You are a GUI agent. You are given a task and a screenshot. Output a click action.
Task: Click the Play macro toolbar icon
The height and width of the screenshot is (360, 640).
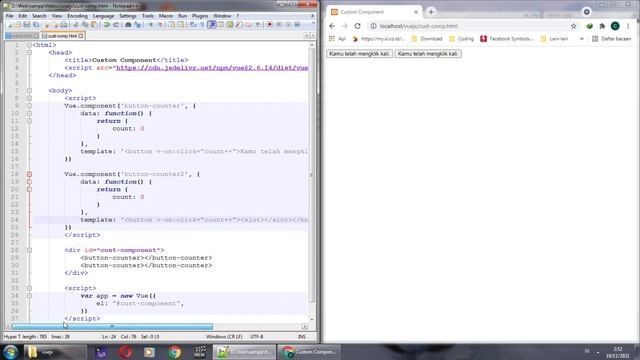tap(288, 25)
